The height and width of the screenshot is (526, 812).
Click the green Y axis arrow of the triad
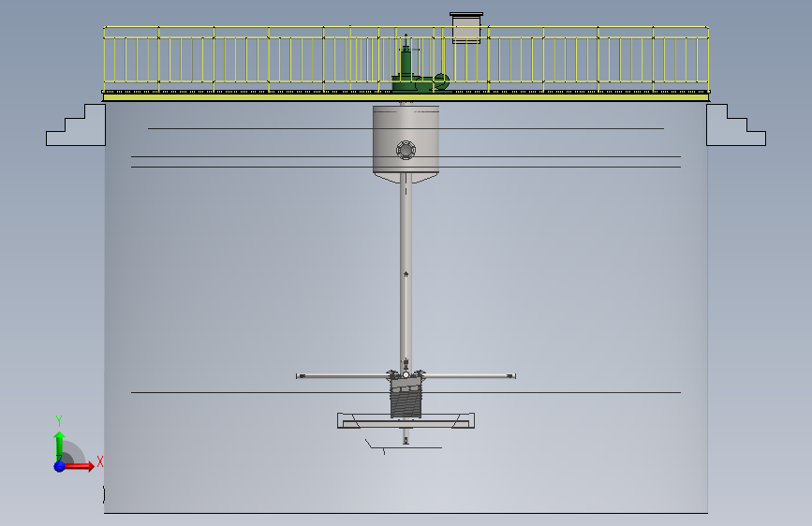point(60,446)
